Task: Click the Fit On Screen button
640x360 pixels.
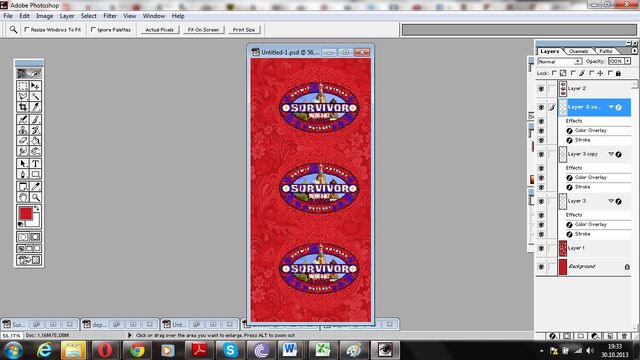Action: 203,30
